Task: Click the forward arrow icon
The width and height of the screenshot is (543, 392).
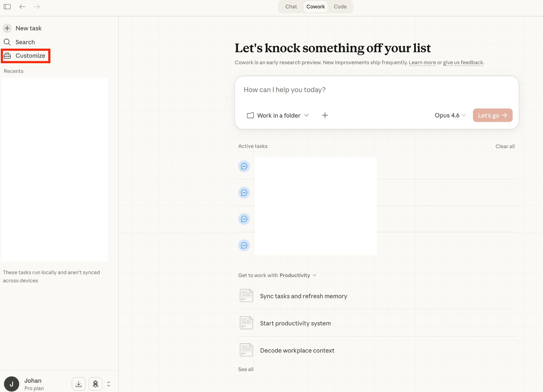Action: pos(37,7)
